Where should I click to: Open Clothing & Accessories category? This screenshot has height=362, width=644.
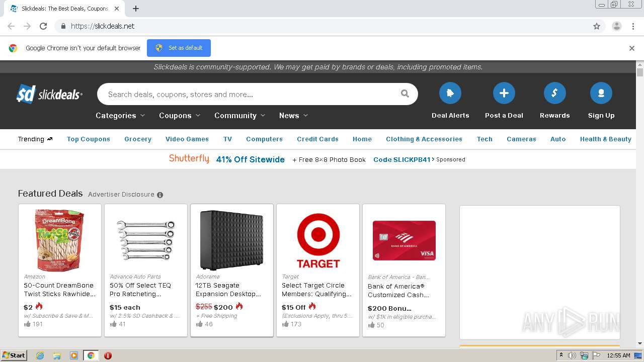coord(424,139)
